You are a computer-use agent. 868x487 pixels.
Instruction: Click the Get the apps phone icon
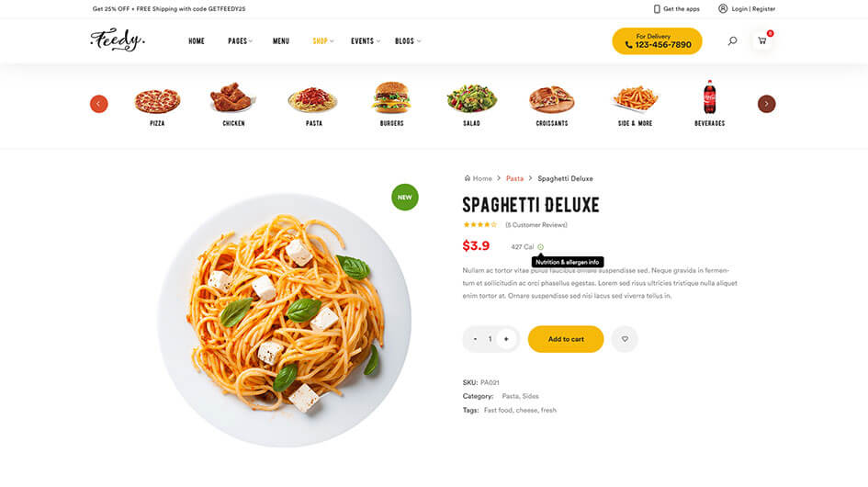pyautogui.click(x=657, y=9)
